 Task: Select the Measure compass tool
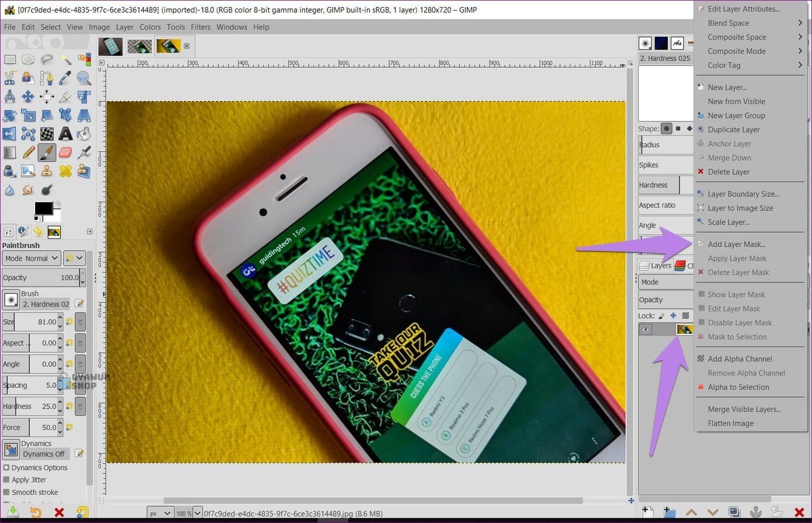(10, 97)
